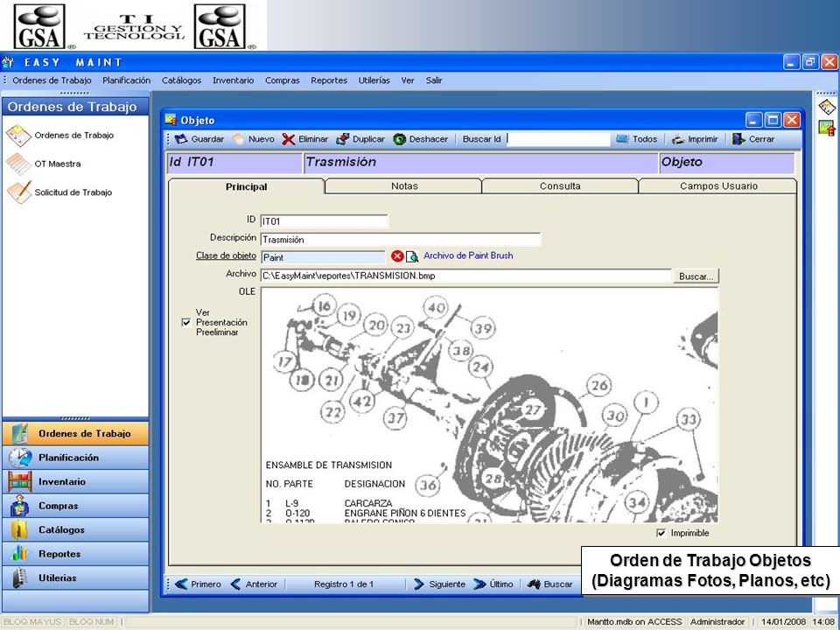The height and width of the screenshot is (630, 840).
Task: Click top icon in right vertical toolbar
Action: pyautogui.click(x=827, y=107)
